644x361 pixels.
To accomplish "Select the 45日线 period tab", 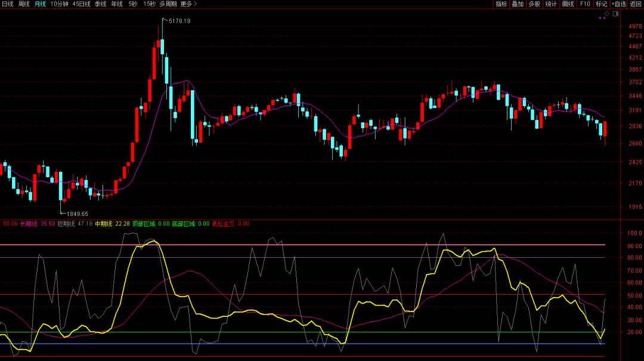I will click(81, 4).
